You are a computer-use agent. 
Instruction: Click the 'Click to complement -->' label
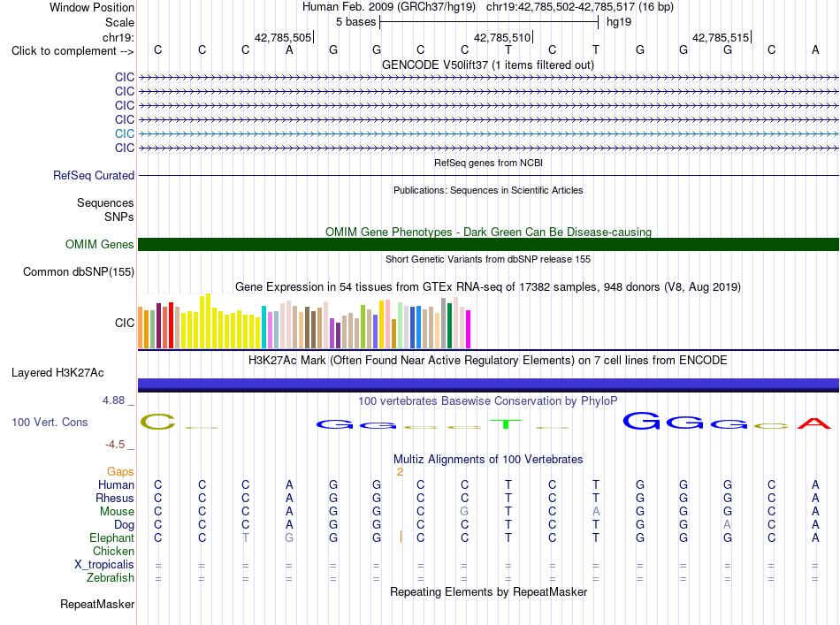click(x=73, y=51)
